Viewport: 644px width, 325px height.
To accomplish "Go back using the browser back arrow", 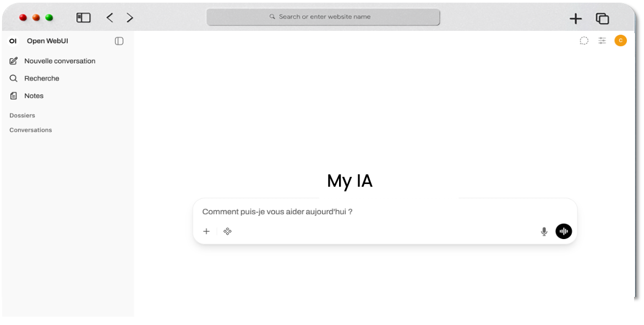I will [110, 17].
